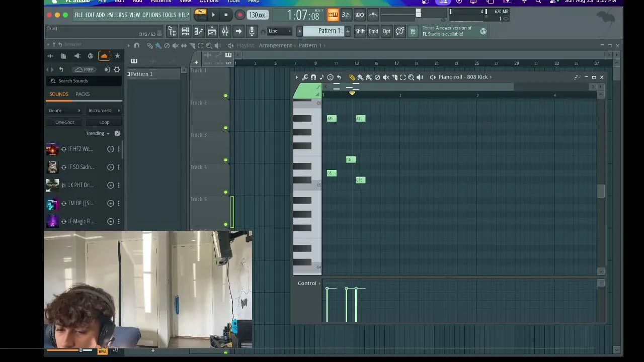The width and height of the screenshot is (644, 362).
Task: Open the PATTERNS menu in FL Studio
Action: (x=117, y=15)
